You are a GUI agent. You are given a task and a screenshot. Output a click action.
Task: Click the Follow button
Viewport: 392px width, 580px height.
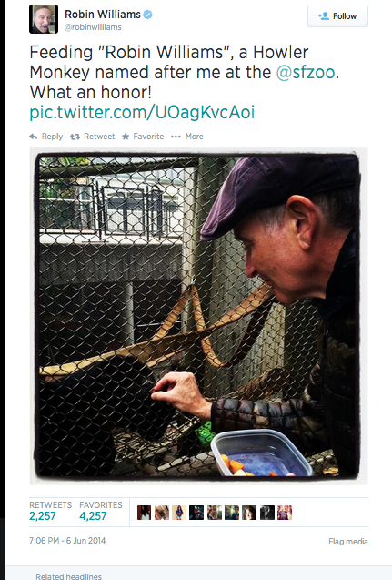click(x=337, y=15)
